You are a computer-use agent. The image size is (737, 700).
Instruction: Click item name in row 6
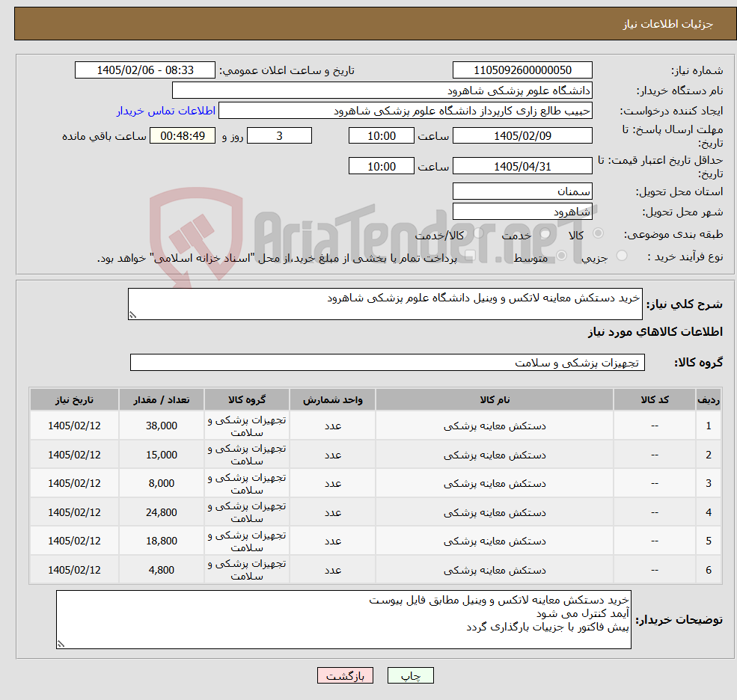[x=495, y=571]
